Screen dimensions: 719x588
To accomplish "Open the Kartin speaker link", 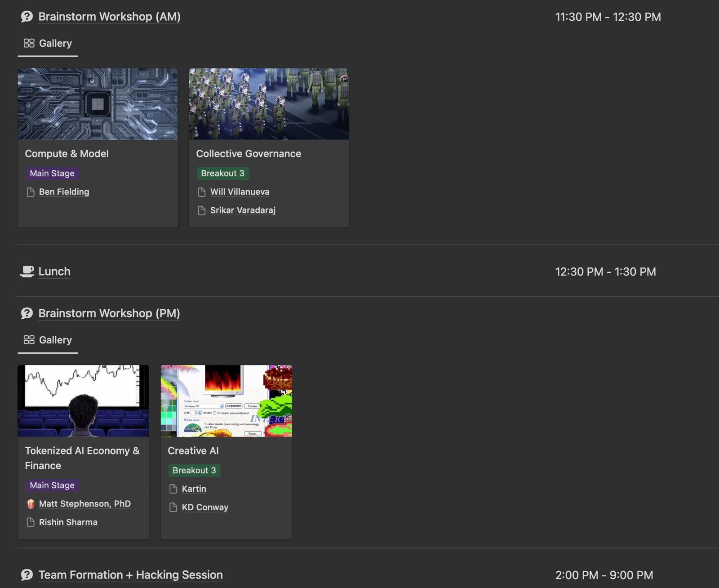I will click(194, 489).
